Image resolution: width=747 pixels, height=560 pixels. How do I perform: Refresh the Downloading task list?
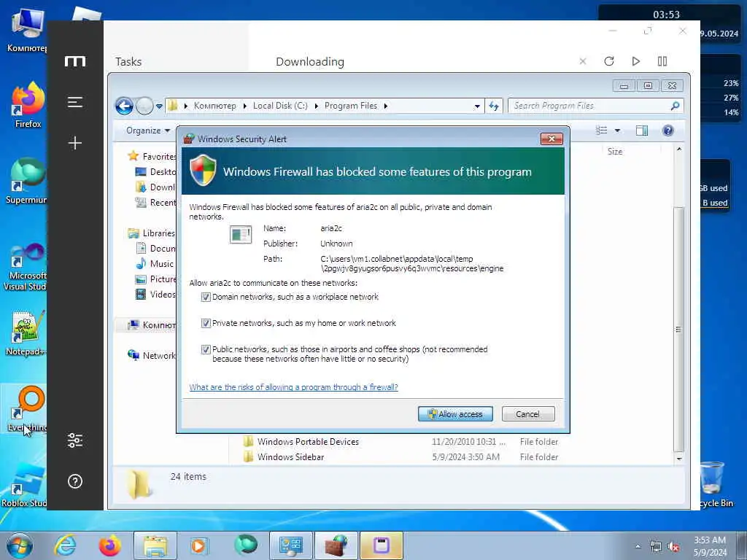pos(609,61)
